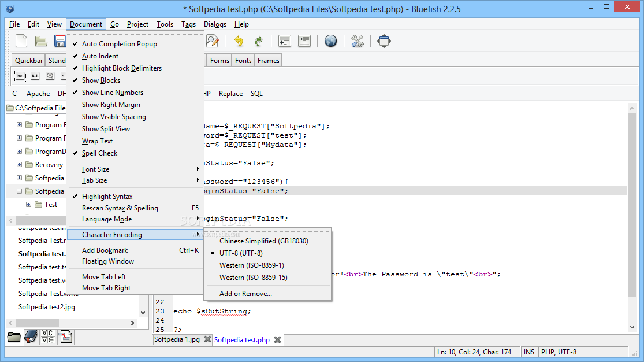Click the Bluefish app icon in the title bar
Image resolution: width=644 pixels, height=362 pixels.
click(10, 8)
